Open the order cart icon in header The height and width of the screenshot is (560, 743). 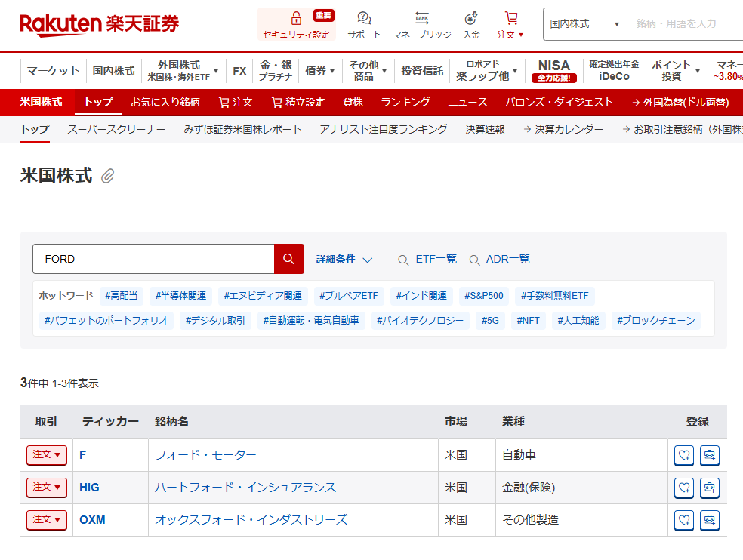(x=510, y=18)
